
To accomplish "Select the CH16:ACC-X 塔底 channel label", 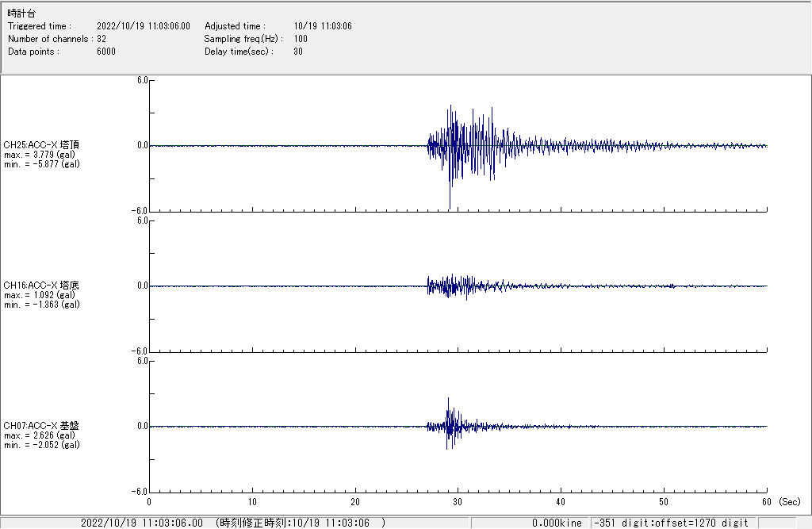I will point(41,286).
